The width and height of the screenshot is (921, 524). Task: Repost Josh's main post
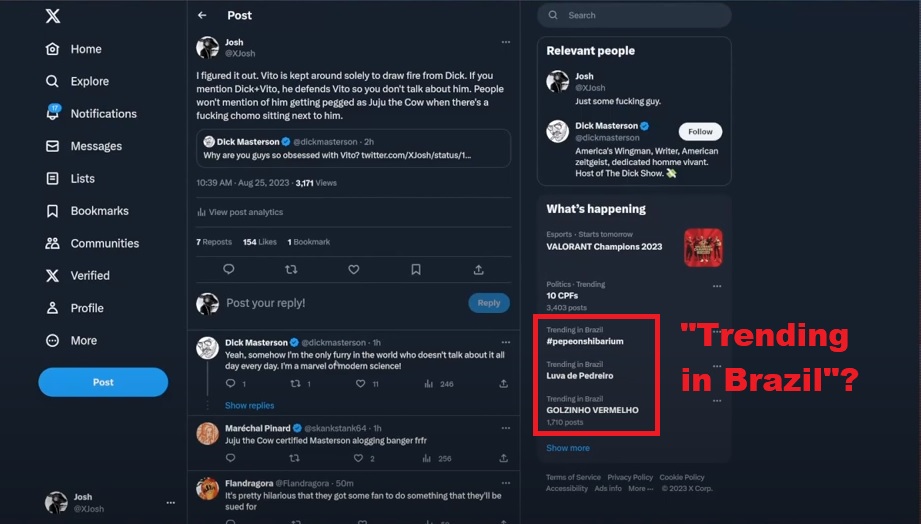point(291,269)
